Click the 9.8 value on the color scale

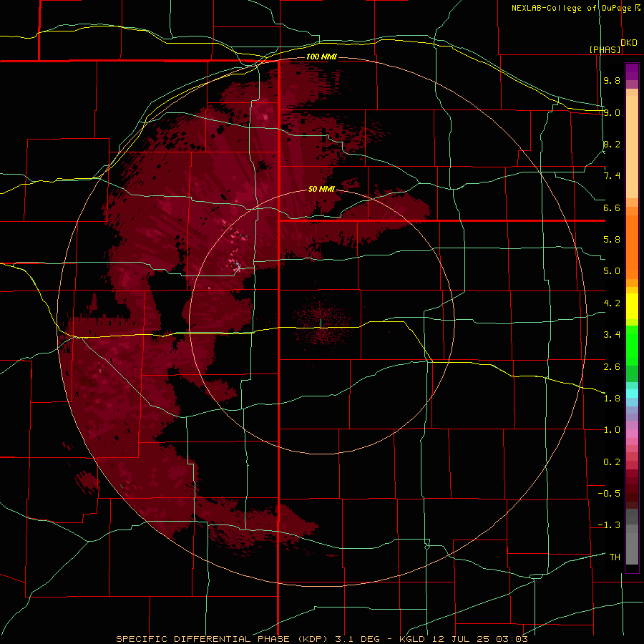tap(612, 80)
